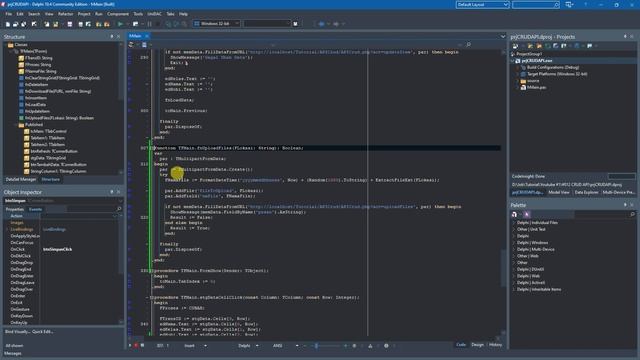This screenshot has width=640, height=360.
Task: Open the Refactor menu
Action: point(65,14)
